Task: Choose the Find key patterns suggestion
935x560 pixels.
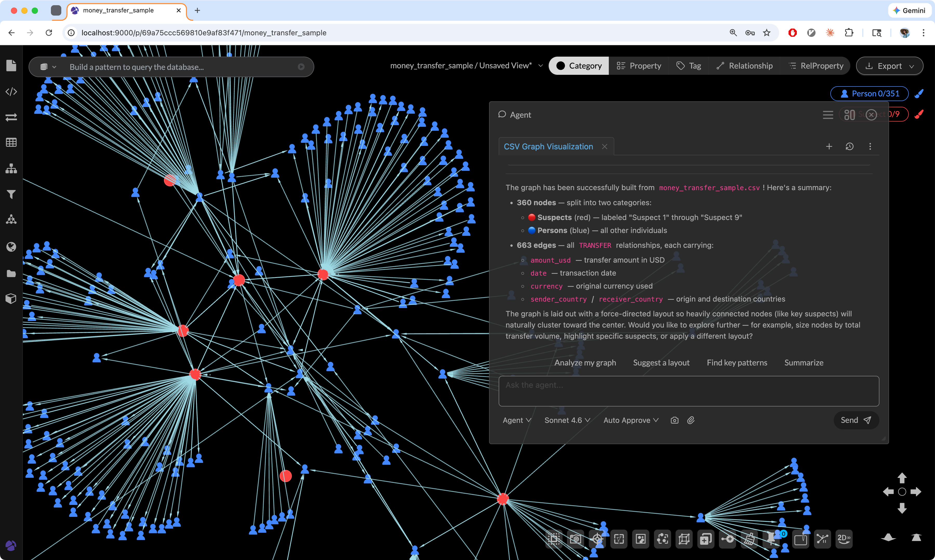Action: point(737,363)
